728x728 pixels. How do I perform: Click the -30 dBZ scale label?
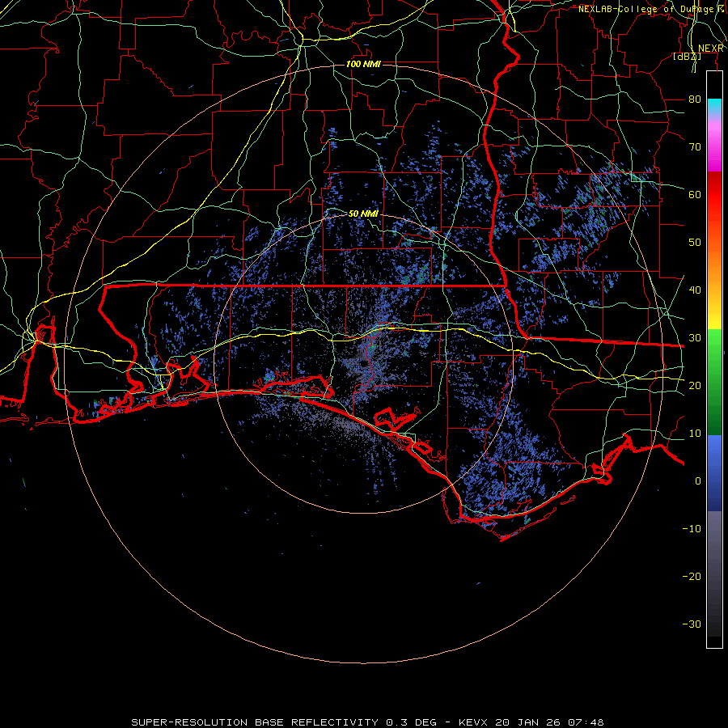(x=692, y=624)
